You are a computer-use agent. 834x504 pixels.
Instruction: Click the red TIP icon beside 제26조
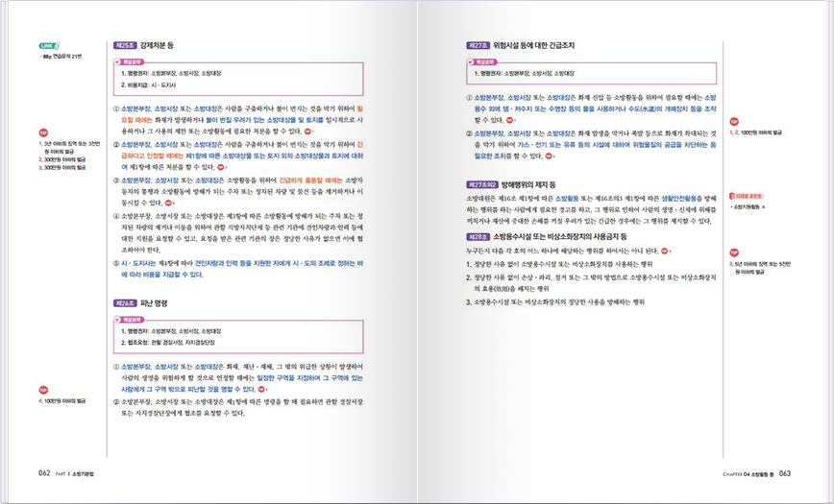click(x=44, y=389)
